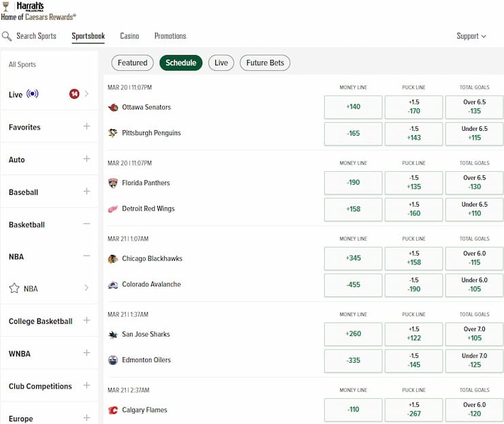Expand the Club Competitions section
Viewport: 504px width, 424px height.
(86, 385)
